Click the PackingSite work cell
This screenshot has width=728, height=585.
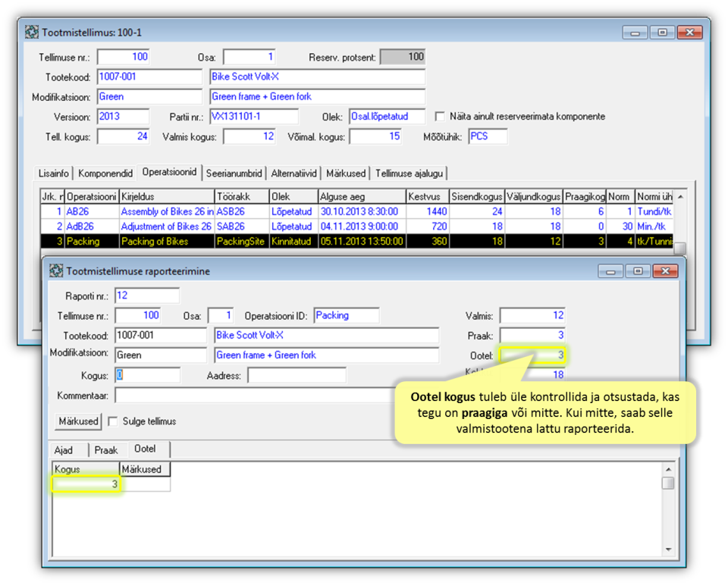(x=242, y=241)
